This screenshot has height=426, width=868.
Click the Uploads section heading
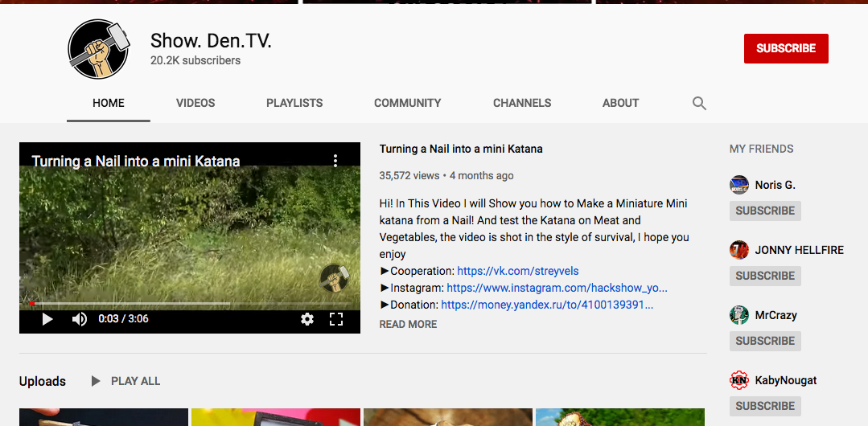click(x=43, y=381)
